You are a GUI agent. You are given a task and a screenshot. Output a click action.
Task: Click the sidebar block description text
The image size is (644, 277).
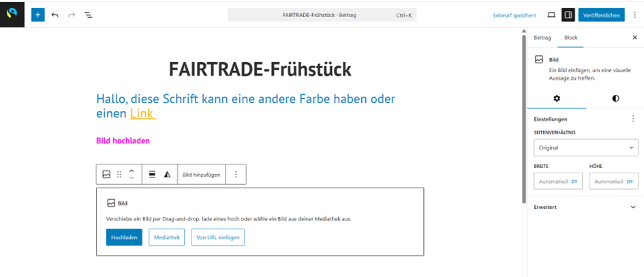[589, 74]
